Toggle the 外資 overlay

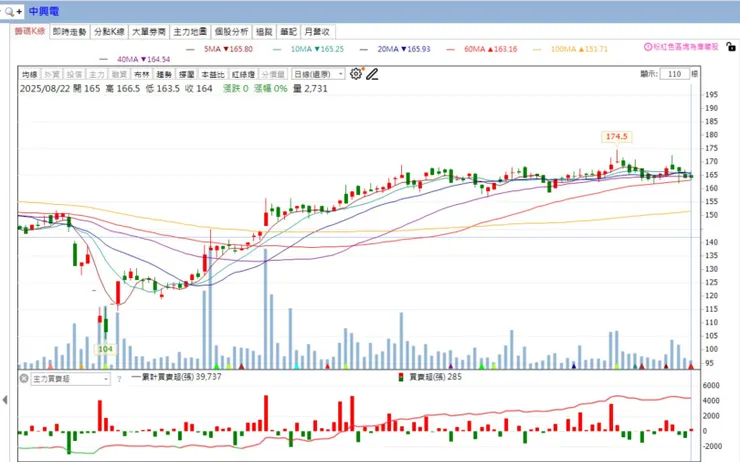tap(51, 75)
